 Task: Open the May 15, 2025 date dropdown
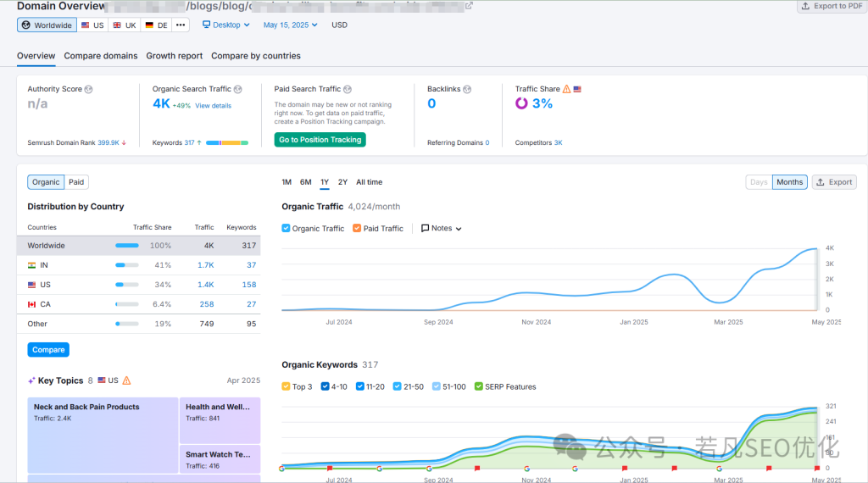tap(290, 25)
